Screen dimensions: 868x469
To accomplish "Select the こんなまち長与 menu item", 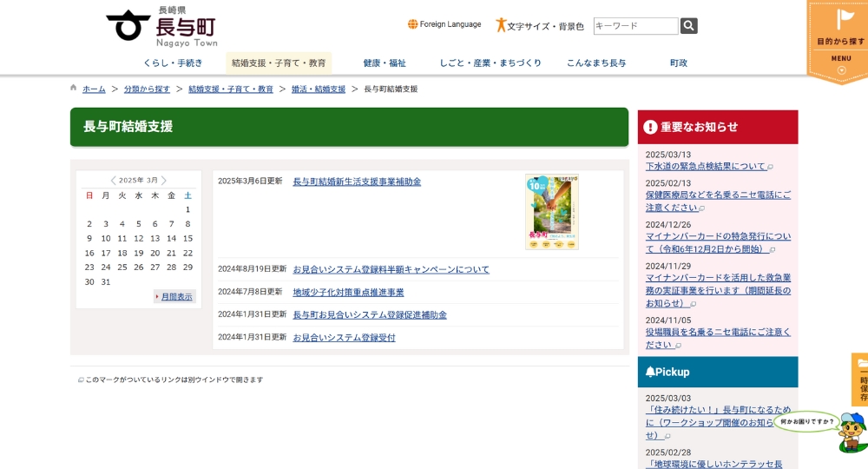I will [596, 63].
